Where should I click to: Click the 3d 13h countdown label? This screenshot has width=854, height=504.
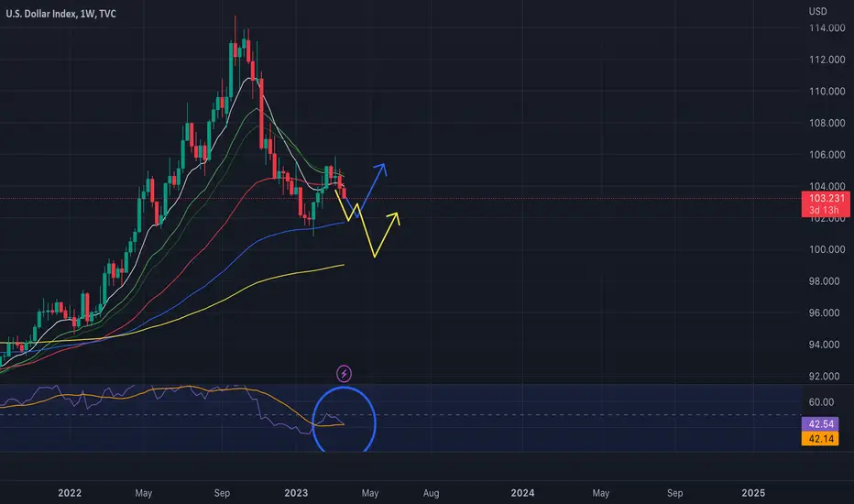point(824,211)
